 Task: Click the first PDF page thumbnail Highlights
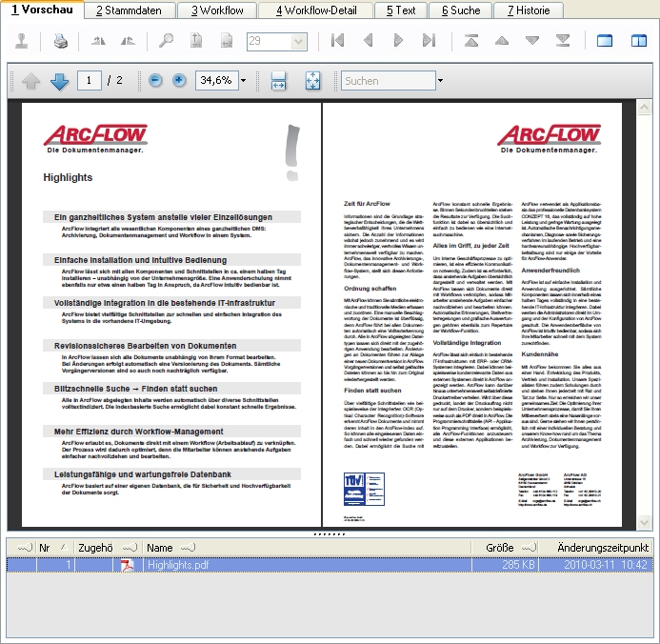coord(171,314)
